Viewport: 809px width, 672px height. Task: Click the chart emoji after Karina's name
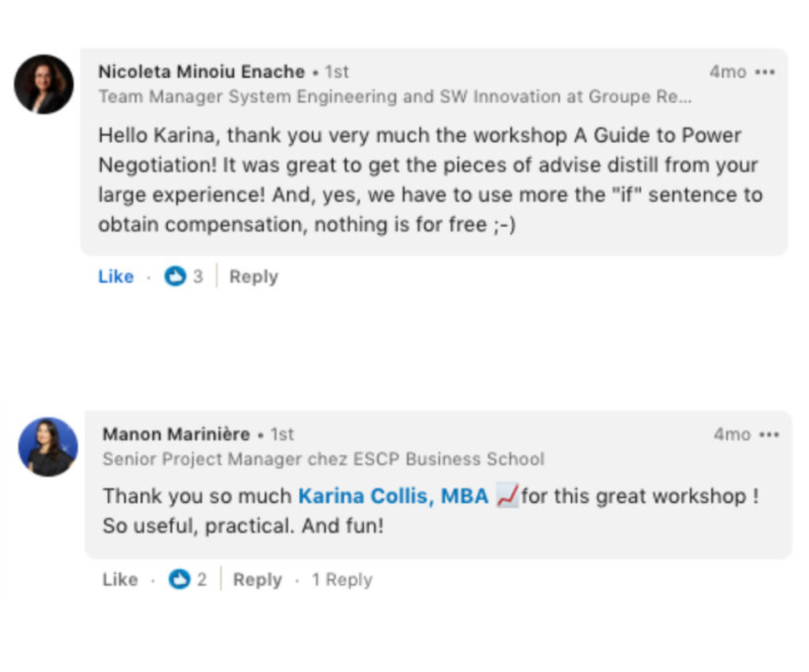(x=507, y=496)
